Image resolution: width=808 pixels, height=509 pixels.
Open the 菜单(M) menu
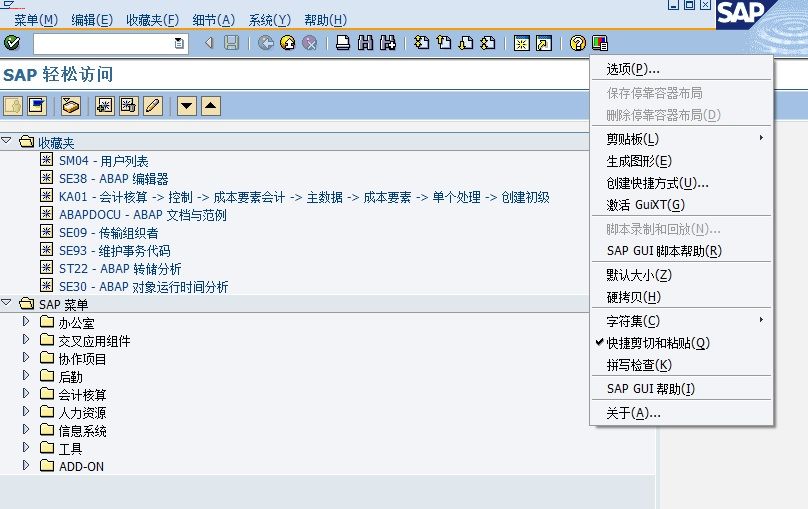click(x=36, y=20)
